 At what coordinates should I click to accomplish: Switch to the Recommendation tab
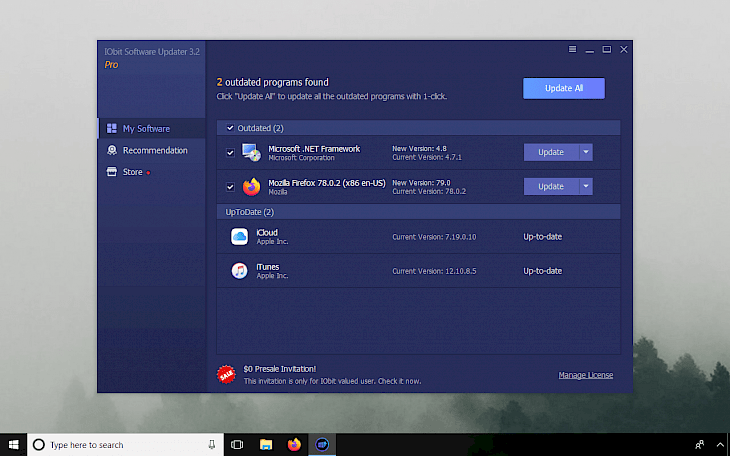pos(152,150)
